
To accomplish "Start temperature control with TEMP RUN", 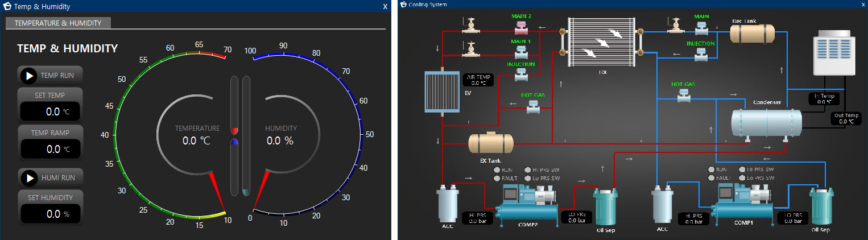I will click(29, 75).
